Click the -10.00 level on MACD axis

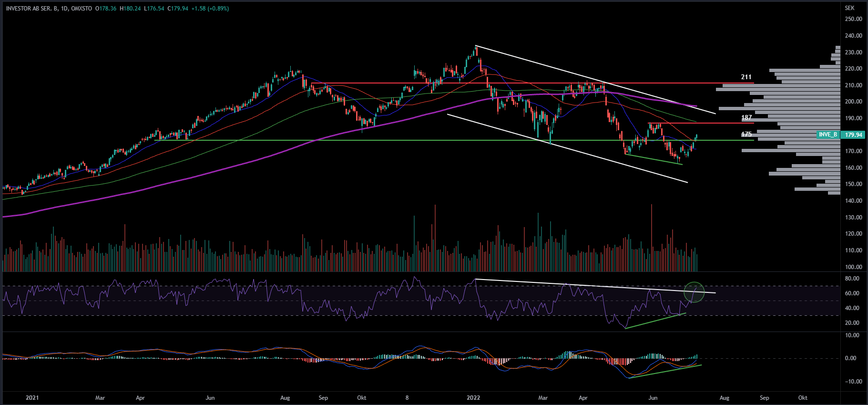coord(852,382)
